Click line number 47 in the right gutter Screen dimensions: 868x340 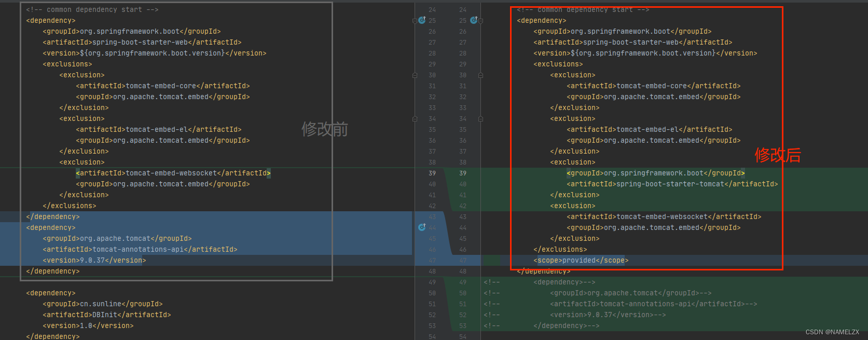[x=463, y=261]
